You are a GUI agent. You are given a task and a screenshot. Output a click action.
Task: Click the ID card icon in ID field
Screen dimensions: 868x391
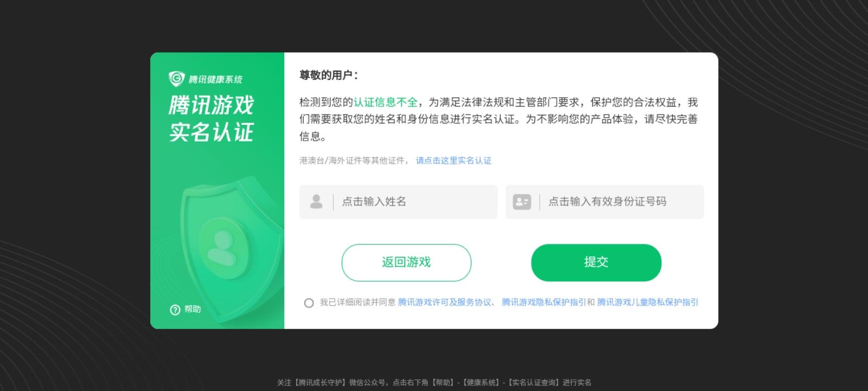point(522,202)
